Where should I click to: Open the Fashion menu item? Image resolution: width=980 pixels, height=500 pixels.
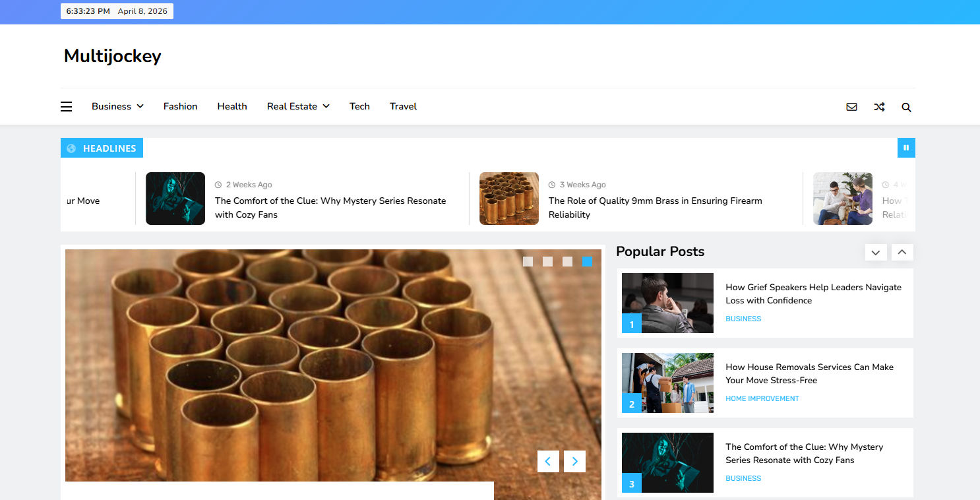[x=181, y=106]
